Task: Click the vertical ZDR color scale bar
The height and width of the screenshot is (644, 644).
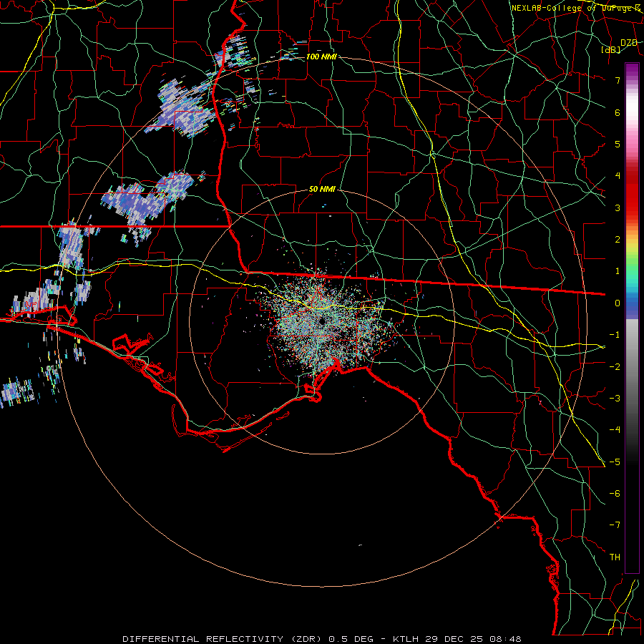Action: 632,318
